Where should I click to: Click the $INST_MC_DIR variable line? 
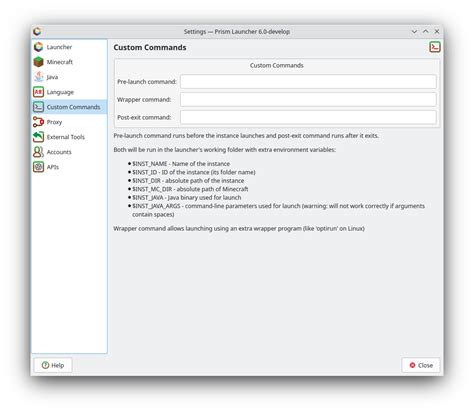click(190, 189)
